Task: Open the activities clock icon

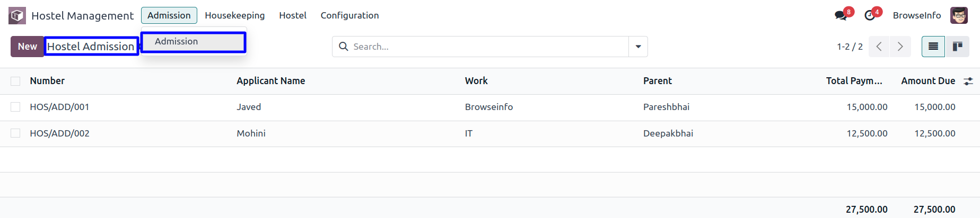Action: pos(870,15)
